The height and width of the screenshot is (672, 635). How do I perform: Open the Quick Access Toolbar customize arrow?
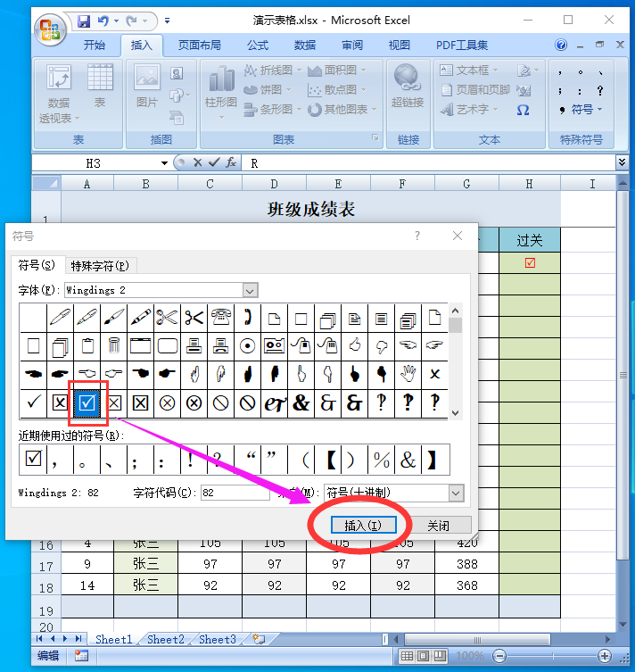[x=168, y=21]
